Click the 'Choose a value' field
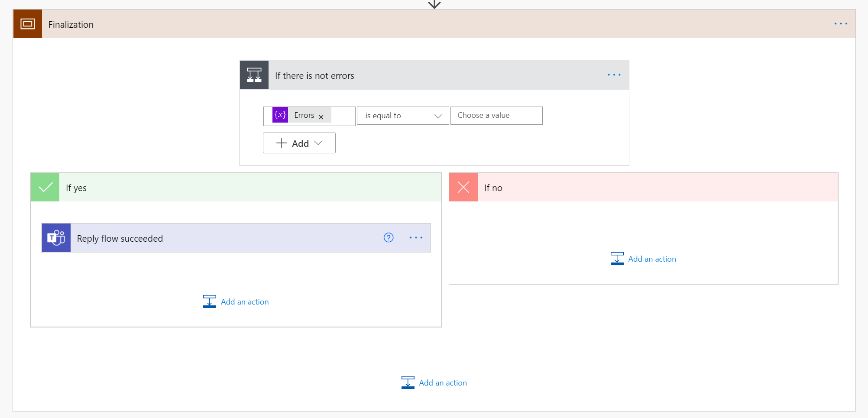 click(x=496, y=116)
